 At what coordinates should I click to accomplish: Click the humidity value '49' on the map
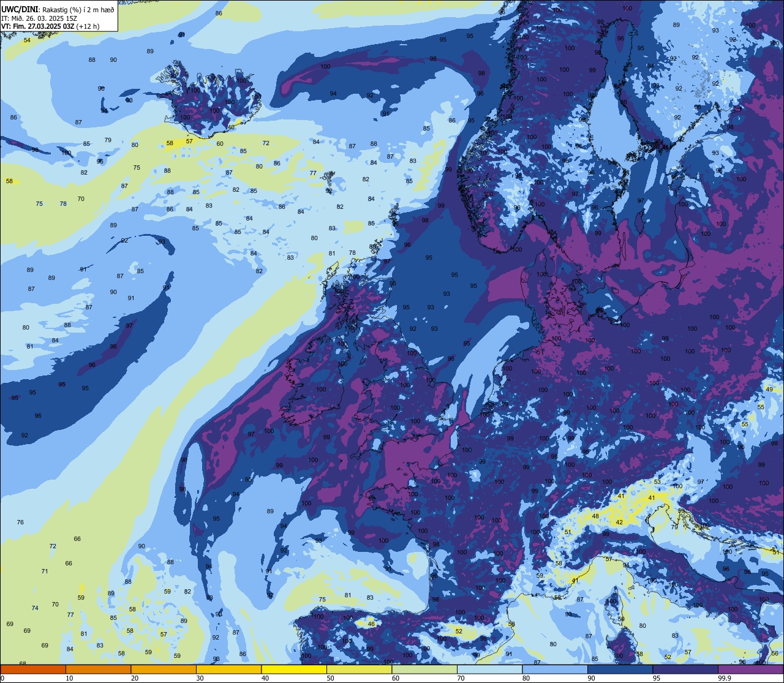(x=769, y=390)
